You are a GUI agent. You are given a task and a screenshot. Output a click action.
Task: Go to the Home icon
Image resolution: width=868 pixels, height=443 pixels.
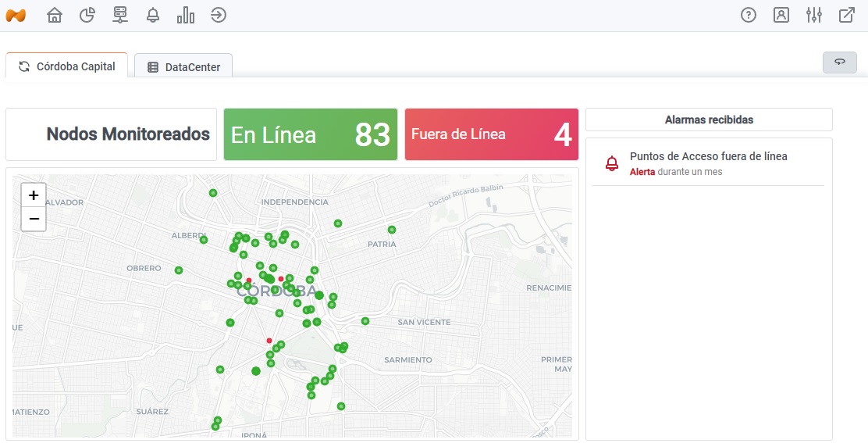coord(55,15)
